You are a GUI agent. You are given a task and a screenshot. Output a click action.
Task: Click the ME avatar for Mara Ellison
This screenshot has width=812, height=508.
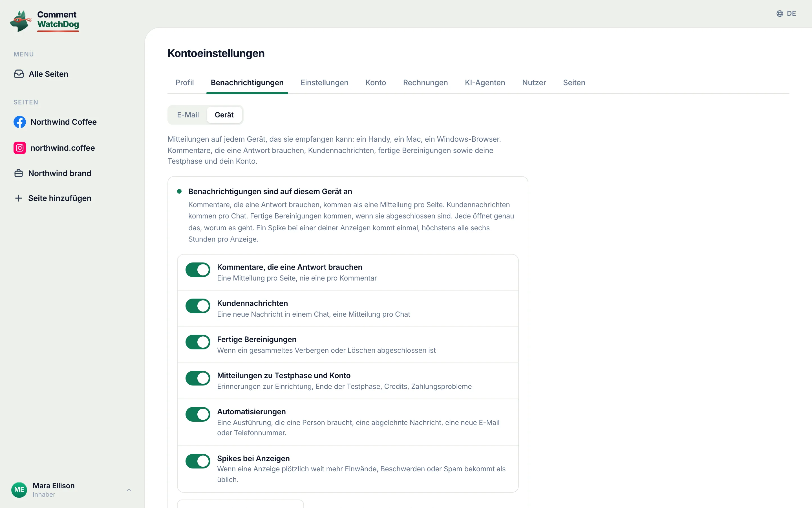click(19, 490)
